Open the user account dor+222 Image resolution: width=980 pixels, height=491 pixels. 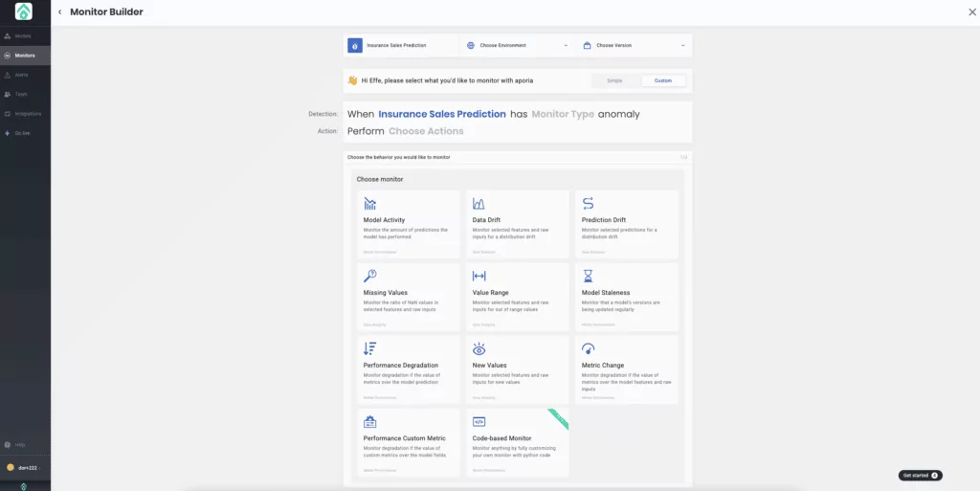tap(25, 467)
